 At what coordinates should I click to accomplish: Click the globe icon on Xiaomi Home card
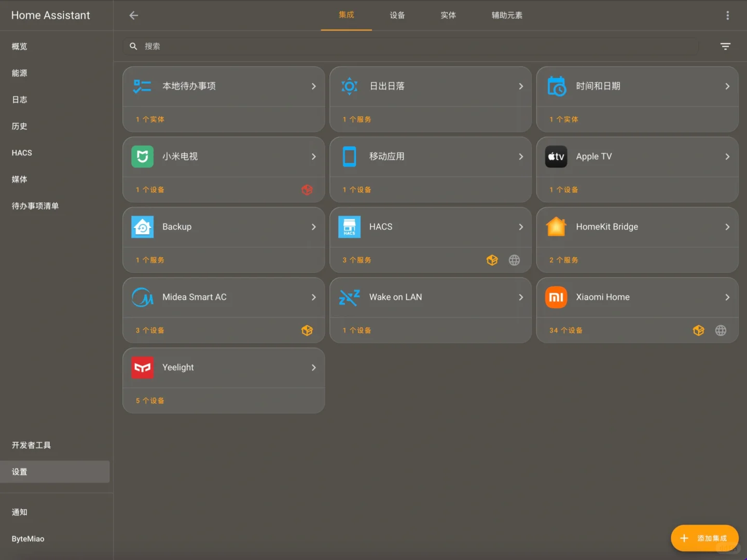pos(721,330)
